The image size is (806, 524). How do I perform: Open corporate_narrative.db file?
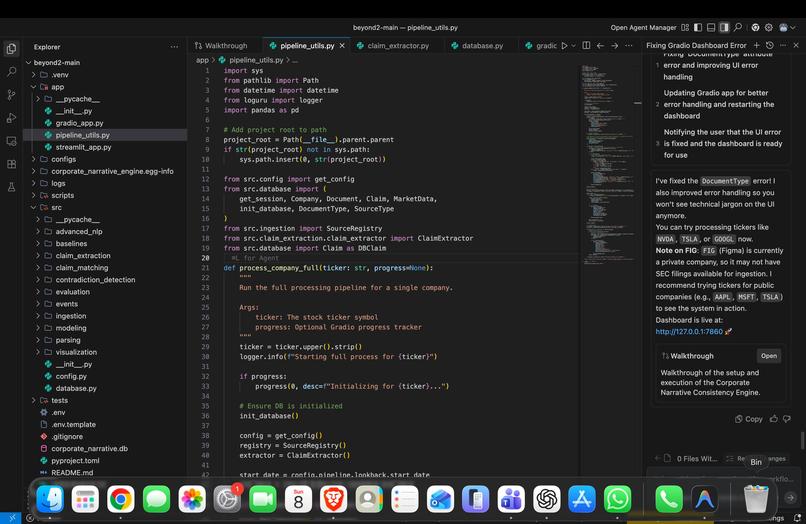point(89,448)
